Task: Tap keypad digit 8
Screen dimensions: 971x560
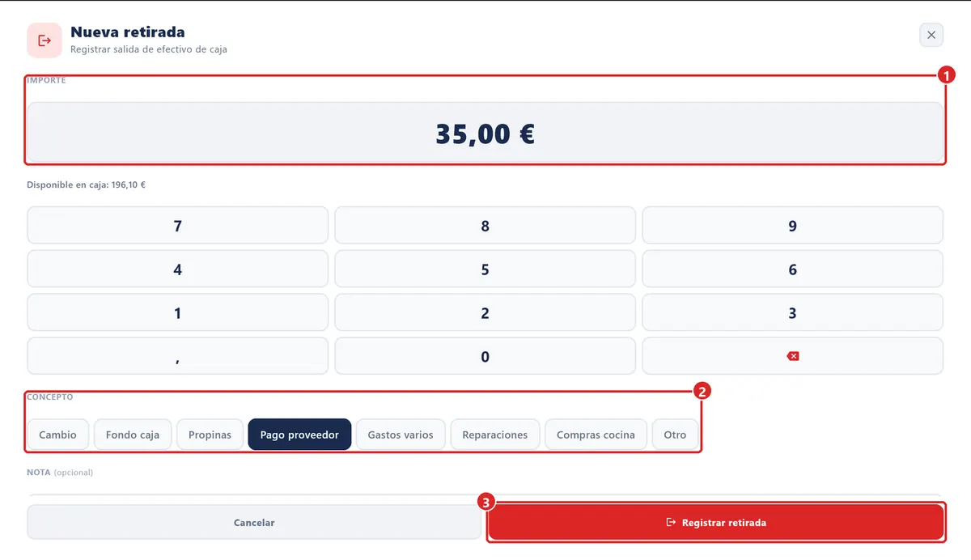Action: click(x=485, y=226)
